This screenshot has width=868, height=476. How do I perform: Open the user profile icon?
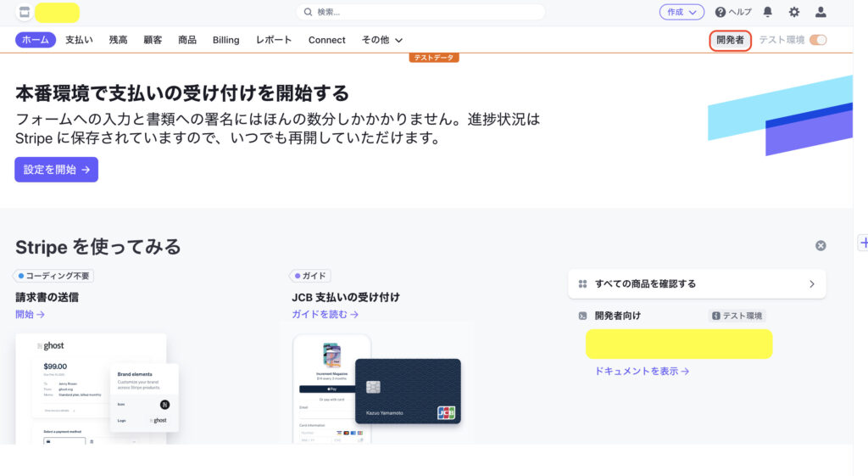(821, 12)
